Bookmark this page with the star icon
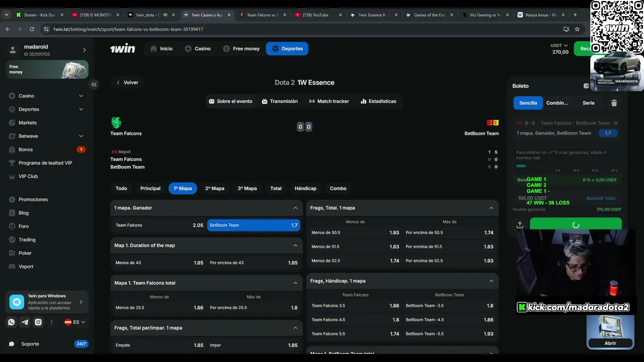The height and width of the screenshot is (362, 644). pyautogui.click(x=577, y=29)
